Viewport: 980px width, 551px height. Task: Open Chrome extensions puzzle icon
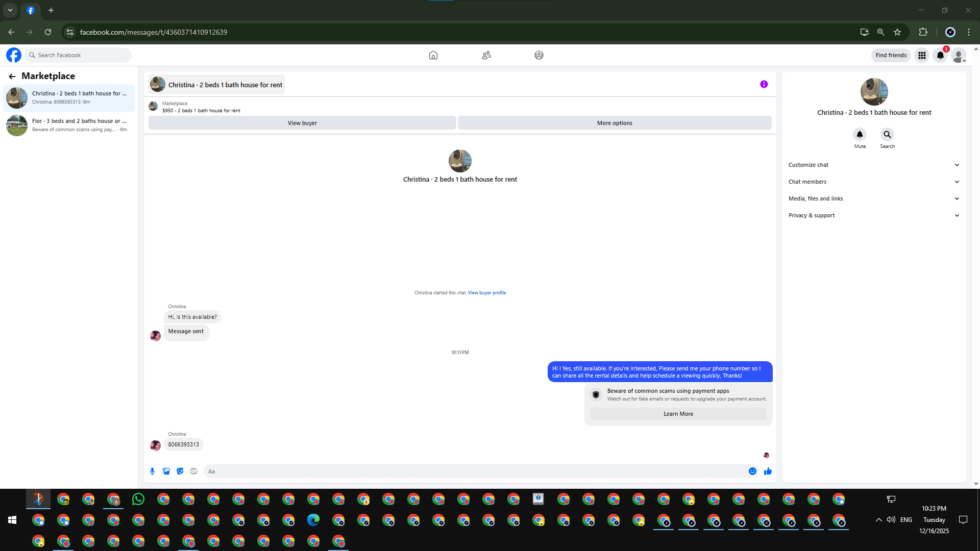tap(923, 32)
